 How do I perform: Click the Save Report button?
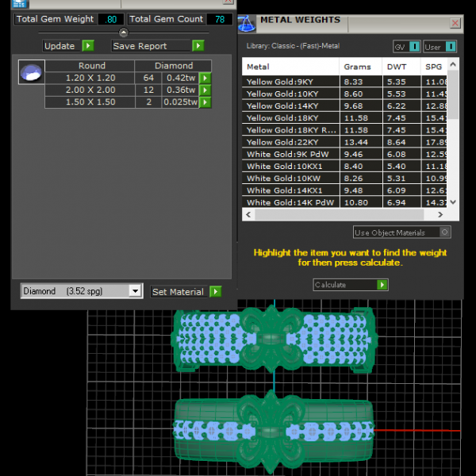click(x=151, y=46)
